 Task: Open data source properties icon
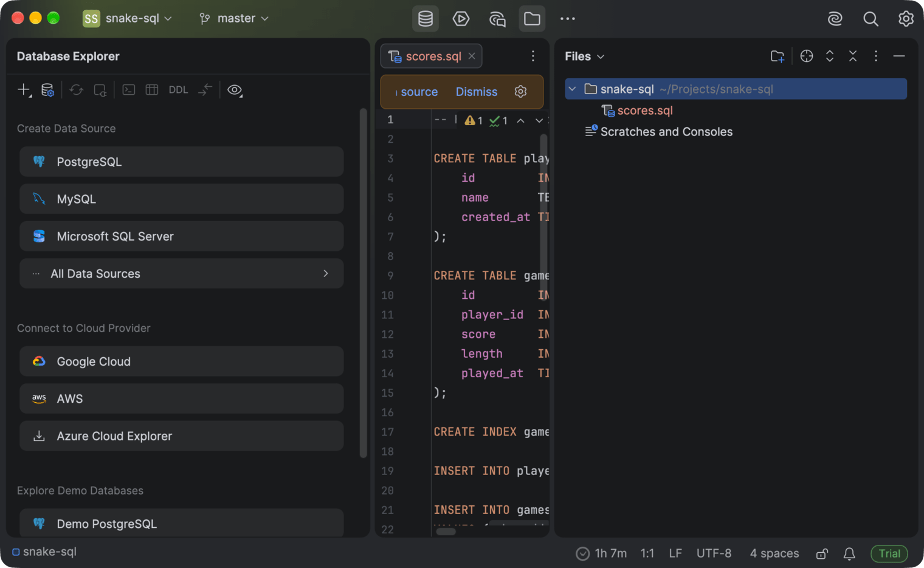[x=47, y=90]
